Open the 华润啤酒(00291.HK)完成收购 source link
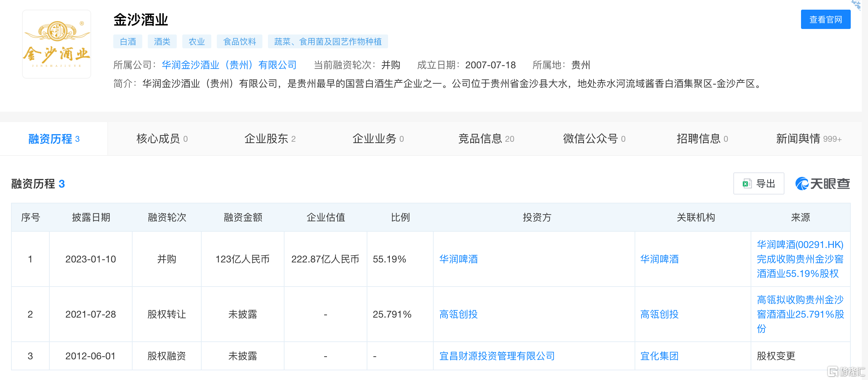This screenshot has height=380, width=868. [800, 259]
